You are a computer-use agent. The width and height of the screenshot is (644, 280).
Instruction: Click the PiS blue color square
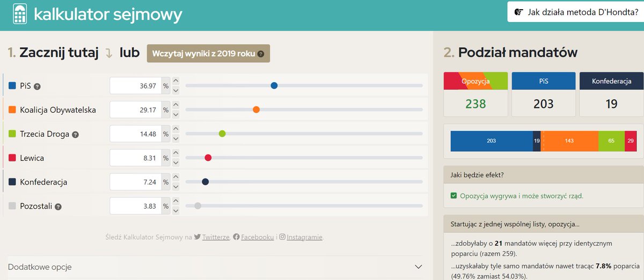coord(12,86)
